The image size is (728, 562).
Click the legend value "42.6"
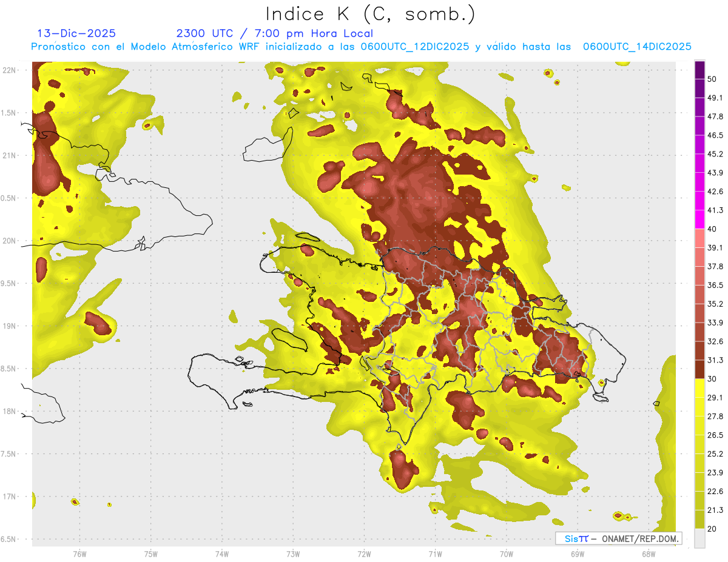[x=715, y=192]
